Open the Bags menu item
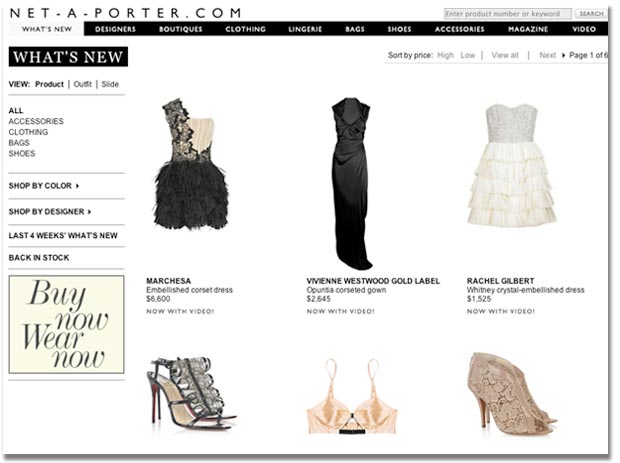The height and width of the screenshot is (463, 620). [x=355, y=29]
